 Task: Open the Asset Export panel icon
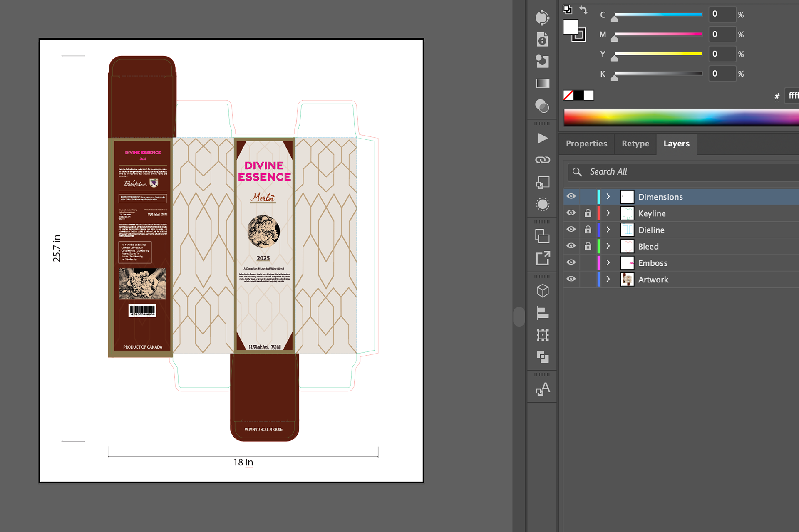click(x=542, y=258)
